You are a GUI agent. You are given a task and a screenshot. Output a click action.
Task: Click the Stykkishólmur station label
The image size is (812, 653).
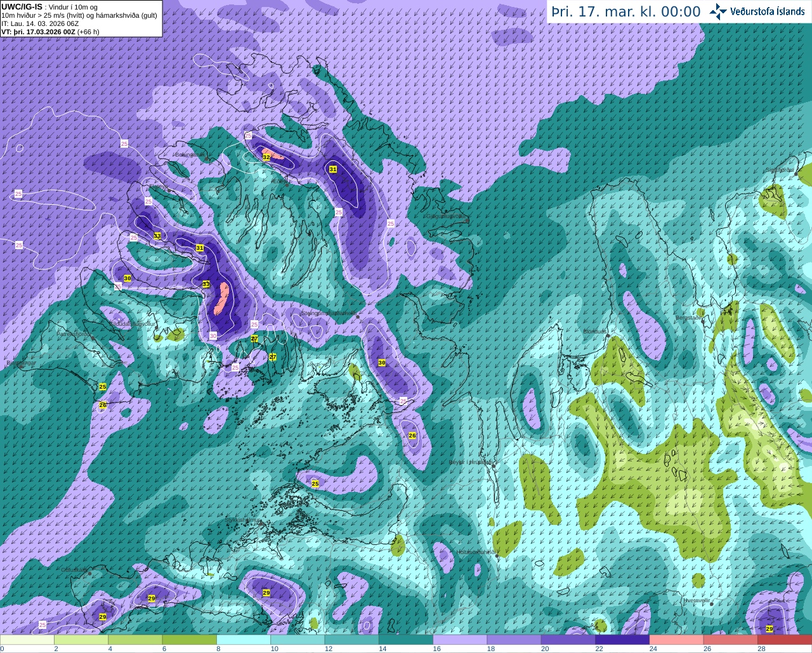point(243,520)
